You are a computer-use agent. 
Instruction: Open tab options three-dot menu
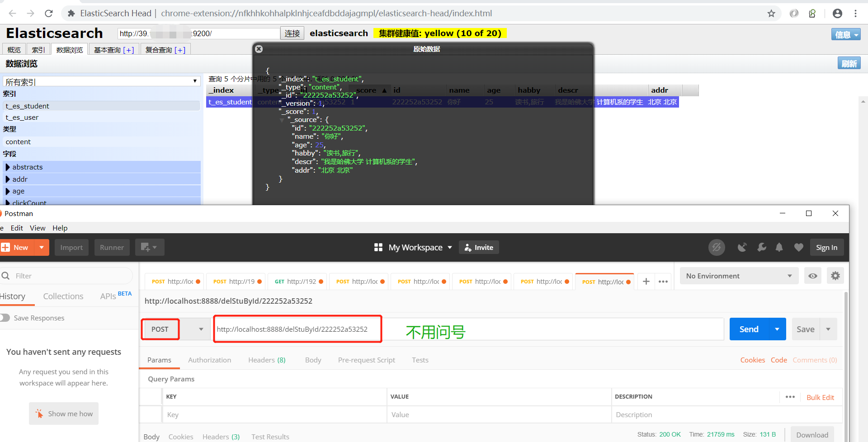pos(663,281)
